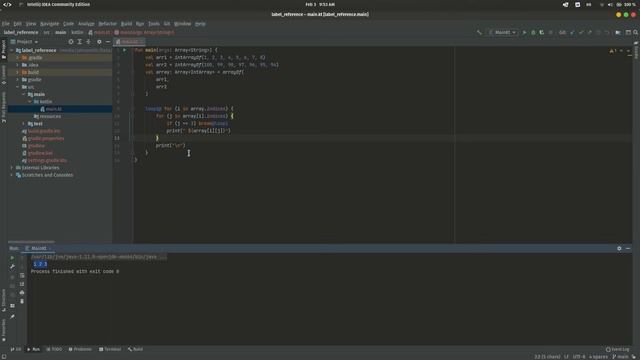Click the Git update project icon
Image resolution: width=640 pixels, height=360 pixels.
point(572,32)
